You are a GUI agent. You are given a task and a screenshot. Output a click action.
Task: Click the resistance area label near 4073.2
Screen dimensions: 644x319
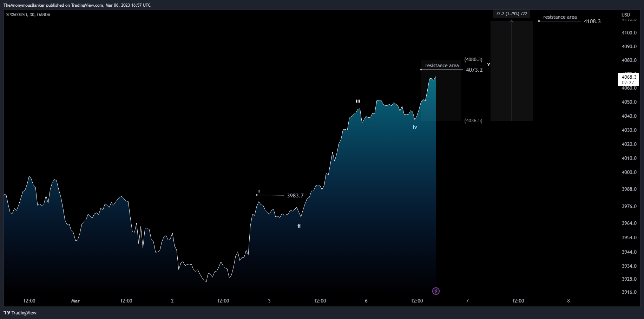click(x=442, y=65)
